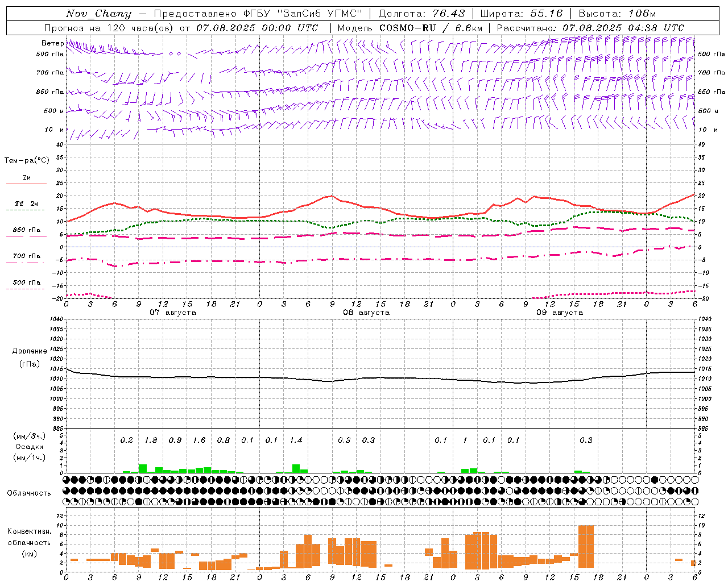
Task: Click the (мм/3ч.) precipitation unit label
Action: [x=30, y=436]
